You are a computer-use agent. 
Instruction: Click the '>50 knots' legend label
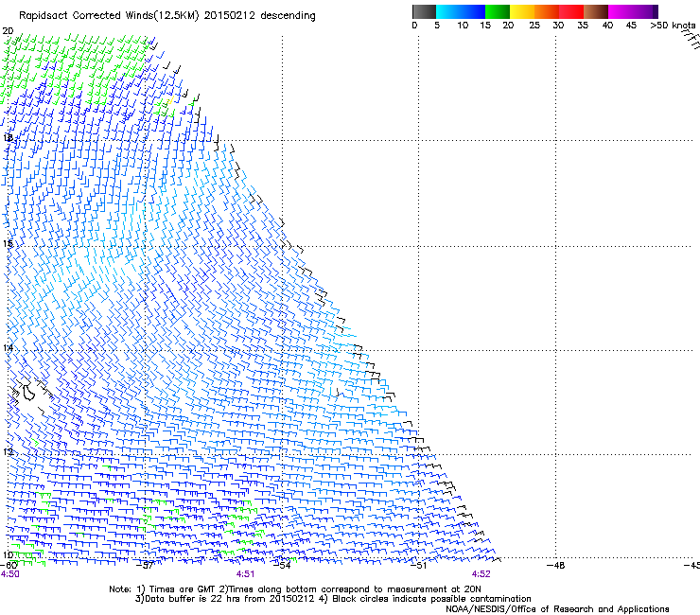pos(673,26)
